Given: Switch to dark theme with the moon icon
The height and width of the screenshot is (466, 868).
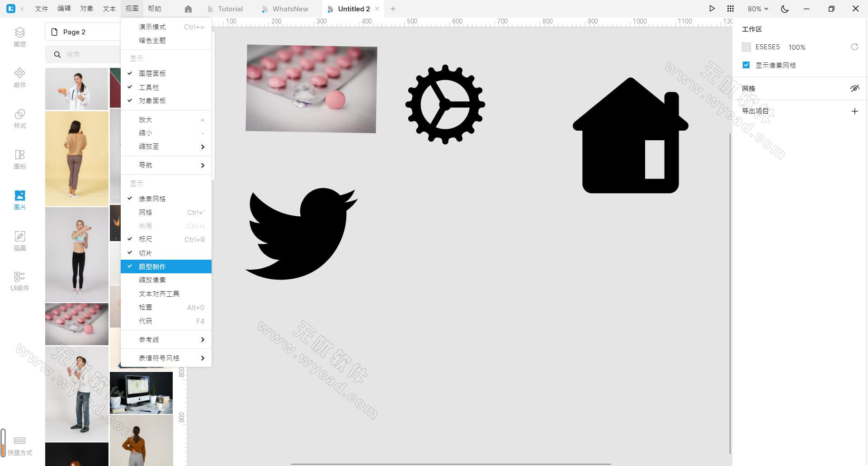Looking at the screenshot, I should 785,9.
